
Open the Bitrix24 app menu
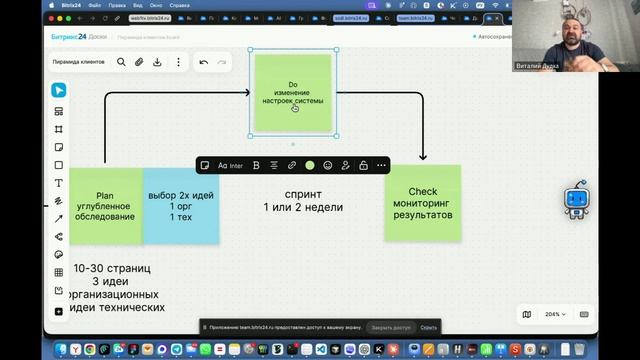(71, 5)
